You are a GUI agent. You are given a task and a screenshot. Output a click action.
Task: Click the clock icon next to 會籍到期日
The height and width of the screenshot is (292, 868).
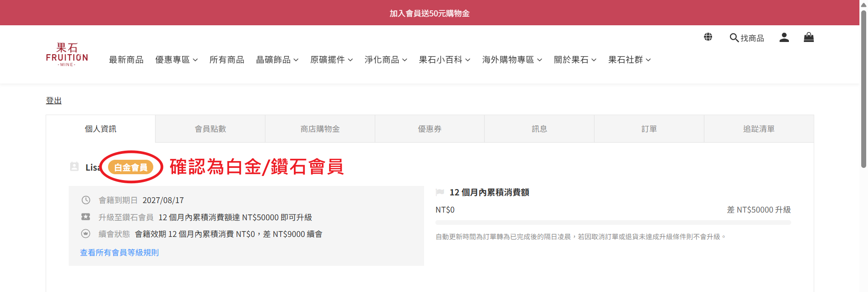(86, 200)
